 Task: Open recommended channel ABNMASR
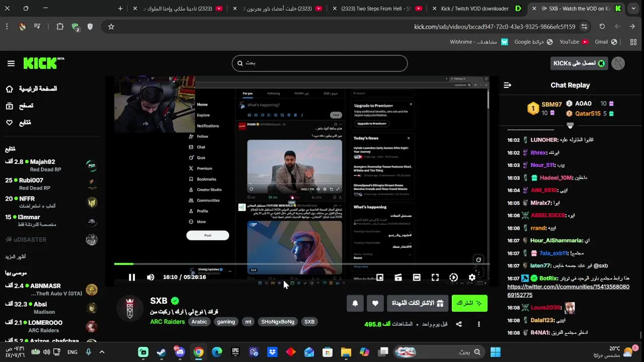(x=51, y=290)
